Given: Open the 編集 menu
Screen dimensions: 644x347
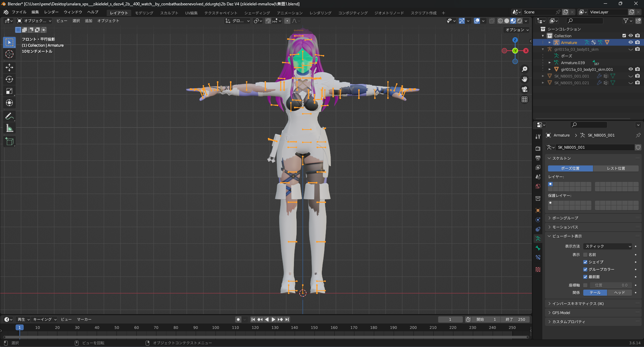Looking at the screenshot, I should (35, 12).
